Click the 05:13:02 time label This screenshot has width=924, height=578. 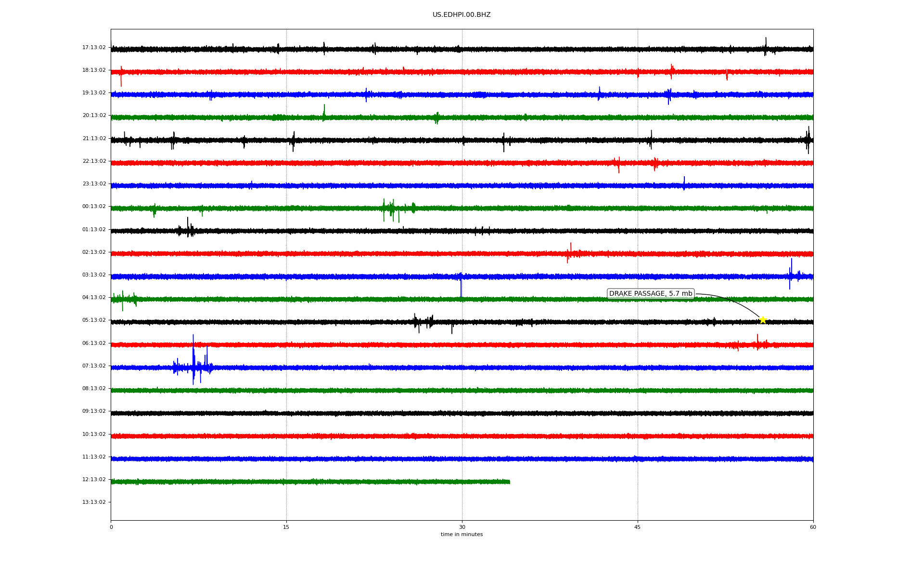94,320
